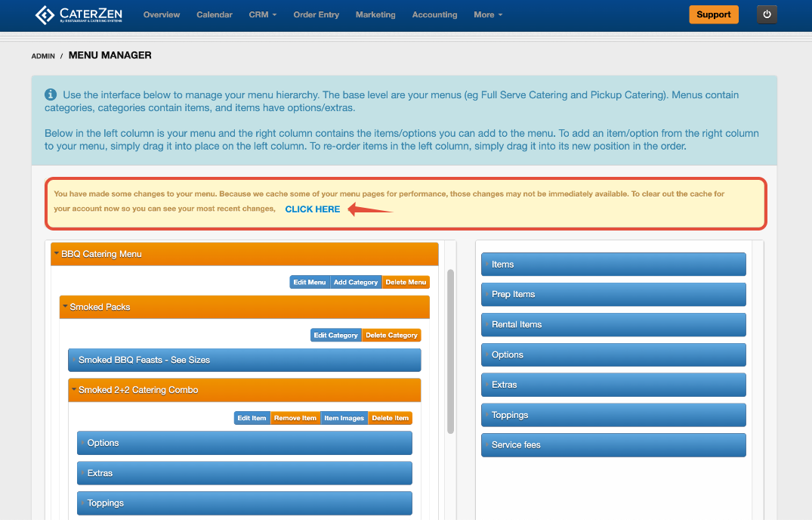This screenshot has height=520, width=812.
Task: Click the power logout icon
Action: pyautogui.click(x=767, y=14)
